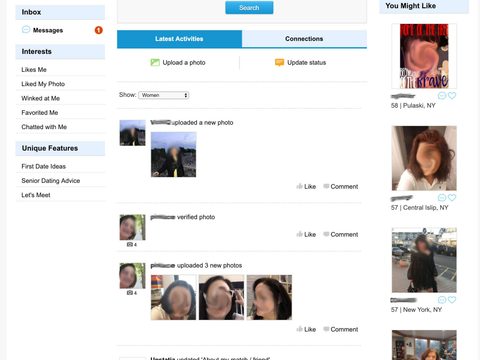
Task: Open Chatted with Me
Action: [x=44, y=127]
